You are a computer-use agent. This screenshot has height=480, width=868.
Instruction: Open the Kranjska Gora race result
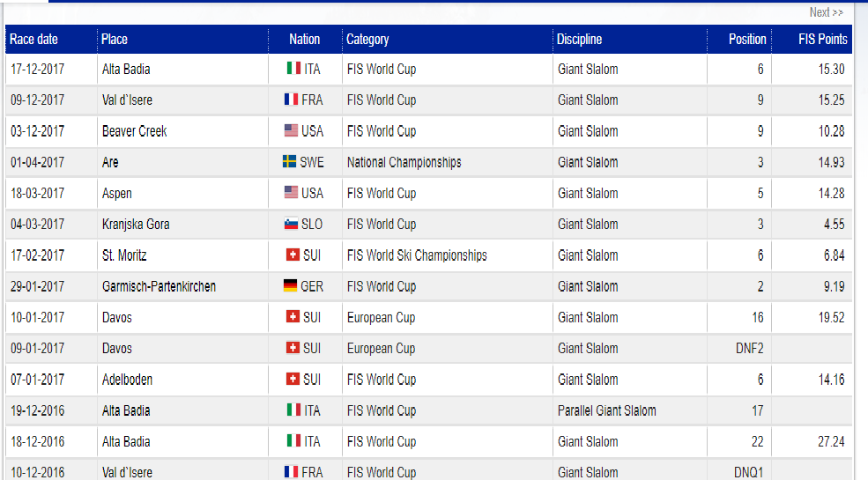pos(136,224)
